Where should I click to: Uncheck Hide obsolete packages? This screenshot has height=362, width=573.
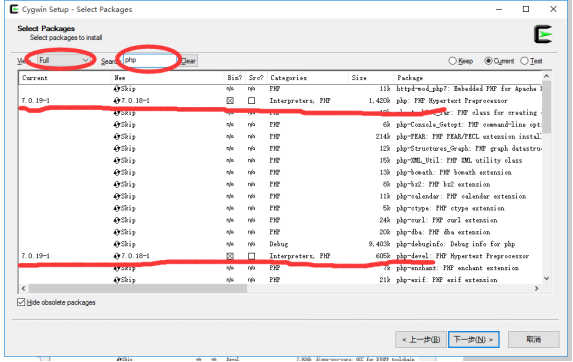tap(21, 302)
